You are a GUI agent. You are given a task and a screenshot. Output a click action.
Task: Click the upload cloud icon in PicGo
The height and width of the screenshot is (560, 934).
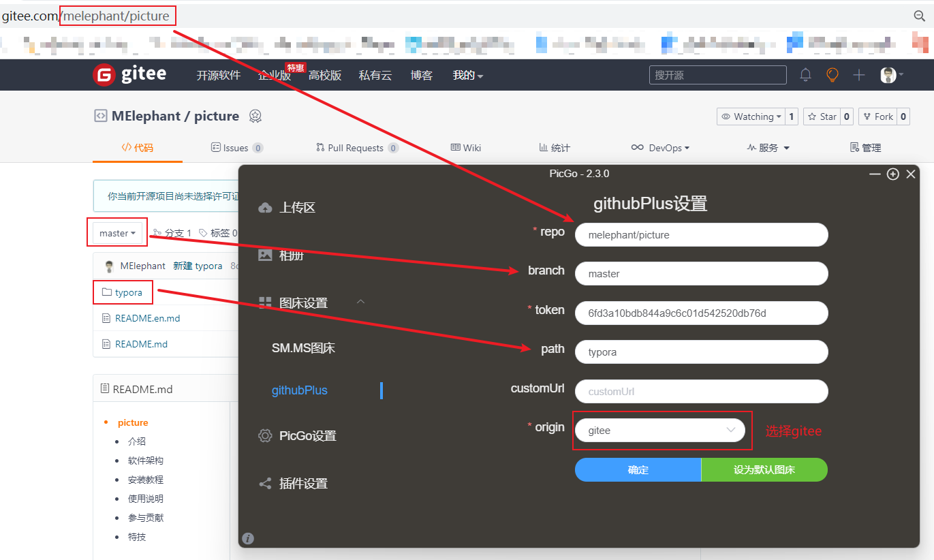[x=265, y=208]
